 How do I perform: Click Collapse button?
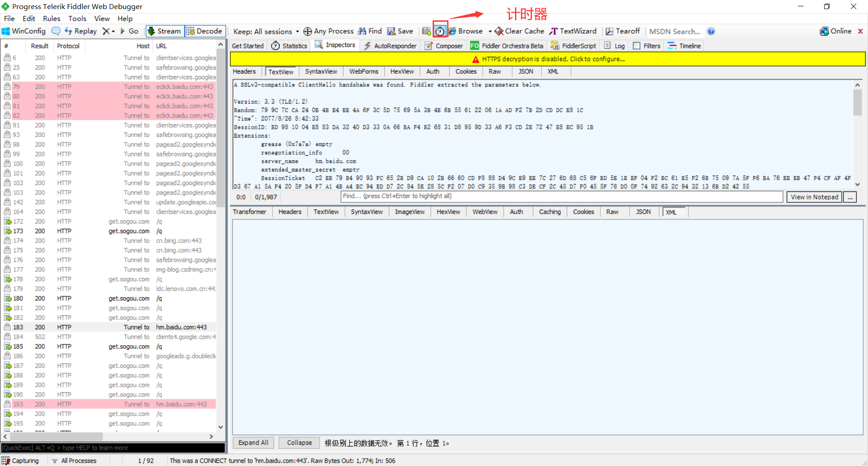point(299,442)
